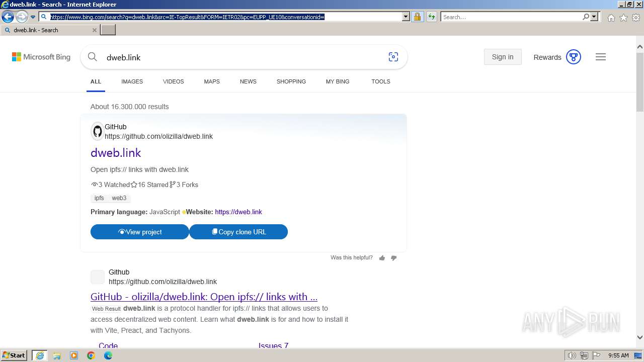The width and height of the screenshot is (644, 362).
Task: Open the GitHub - olizilla/dweb.link result title
Action: 204,297
